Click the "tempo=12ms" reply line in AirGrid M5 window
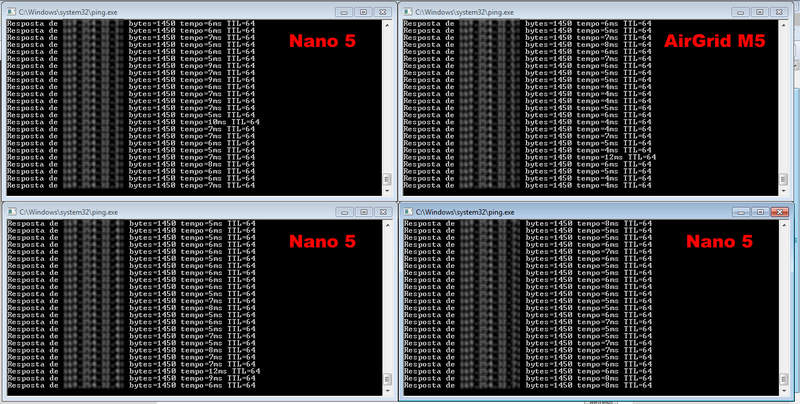This screenshot has width=800, height=404. 530,157
